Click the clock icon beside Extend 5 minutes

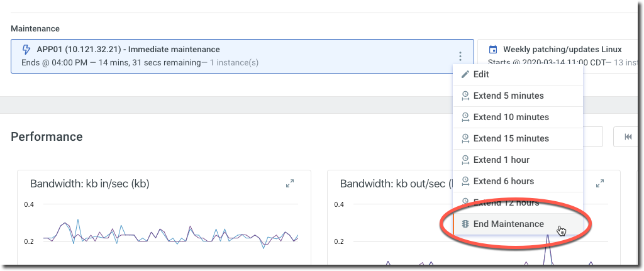465,96
